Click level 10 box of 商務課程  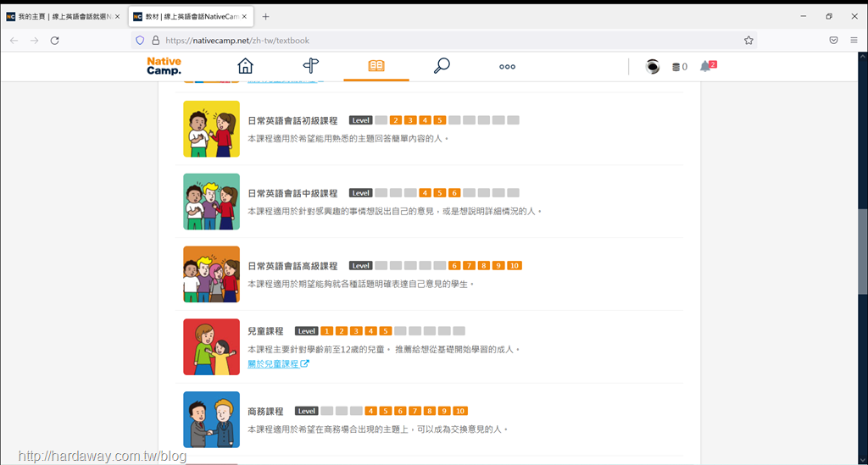pos(460,411)
